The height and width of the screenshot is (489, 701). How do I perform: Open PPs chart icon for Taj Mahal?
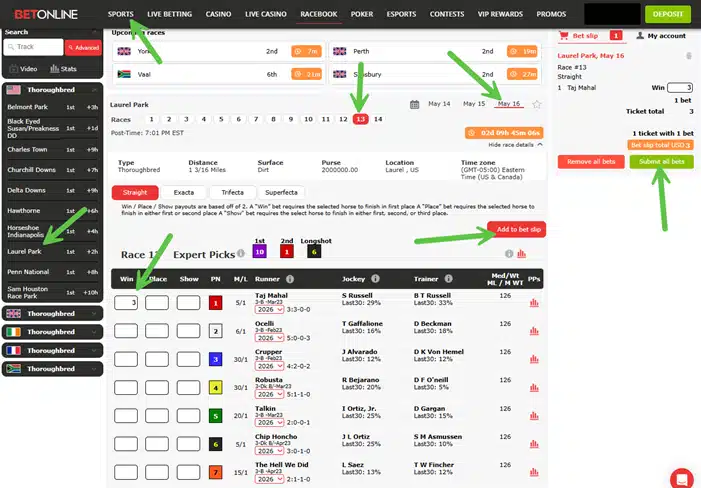click(x=534, y=303)
